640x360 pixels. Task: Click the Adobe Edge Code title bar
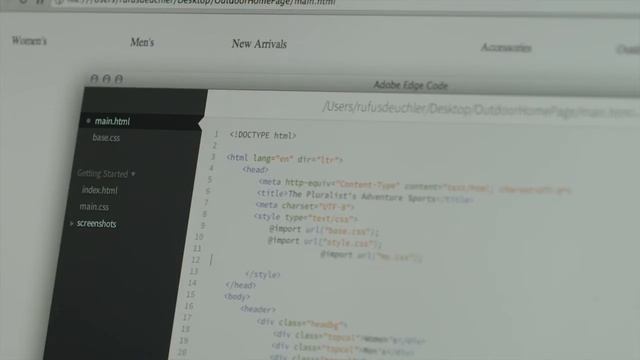[x=411, y=85]
